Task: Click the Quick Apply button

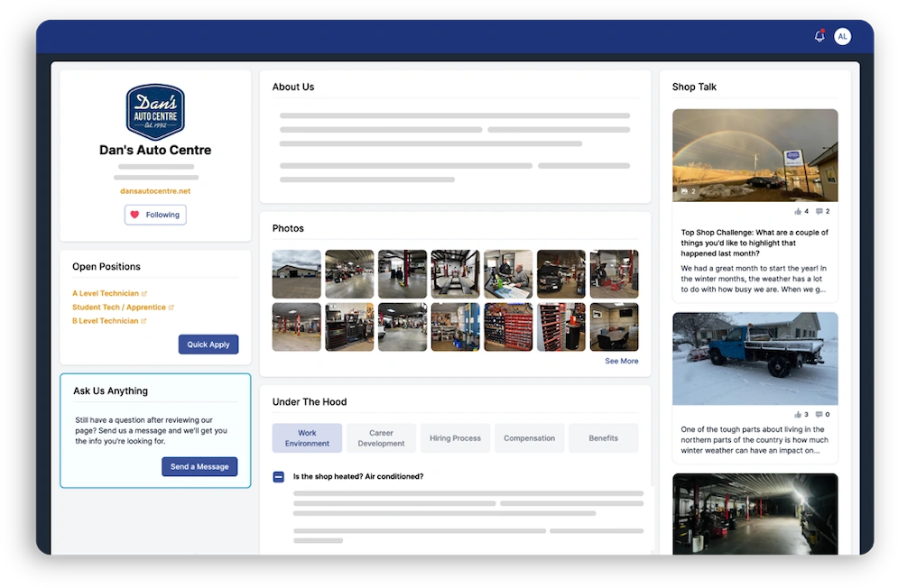Action: 208,345
